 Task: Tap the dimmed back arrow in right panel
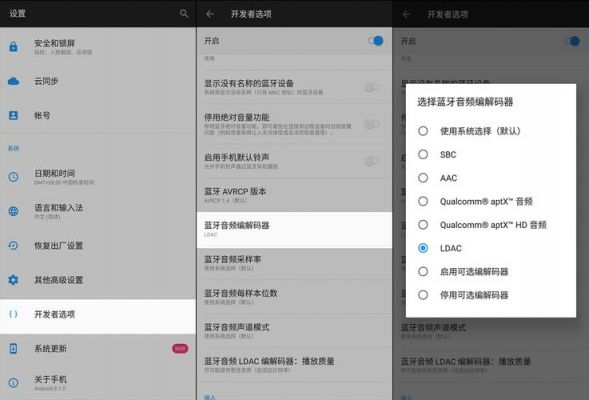point(406,14)
